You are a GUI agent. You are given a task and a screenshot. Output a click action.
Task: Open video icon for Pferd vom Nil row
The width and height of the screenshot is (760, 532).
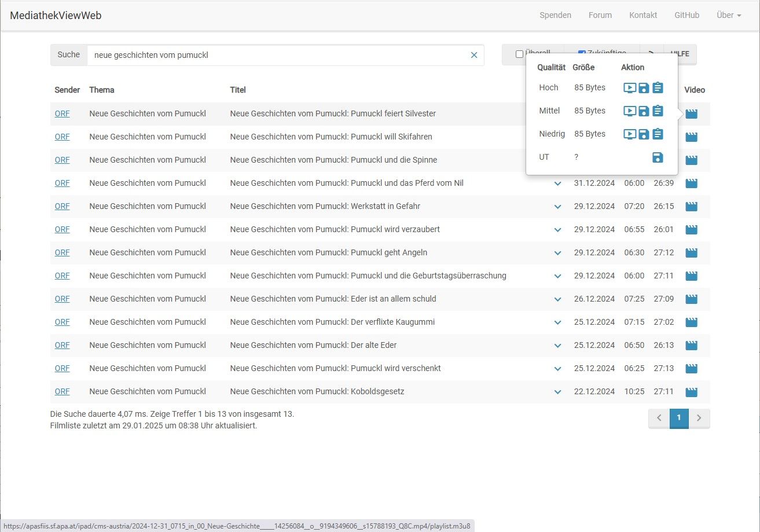(x=691, y=184)
